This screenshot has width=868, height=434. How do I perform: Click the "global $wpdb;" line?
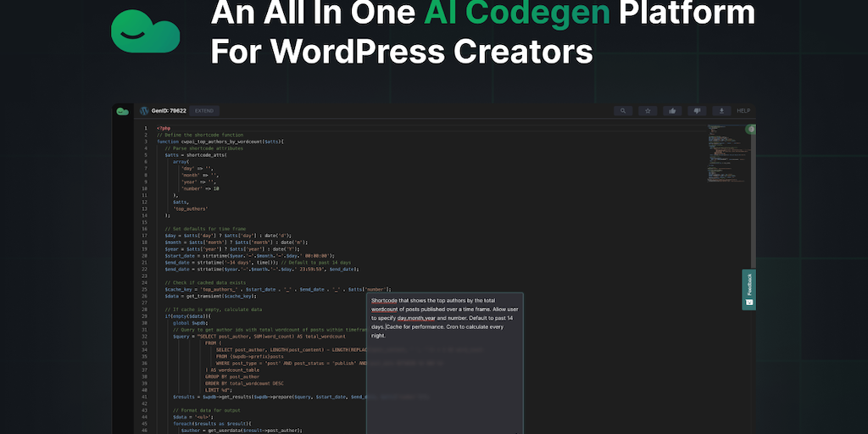click(191, 323)
